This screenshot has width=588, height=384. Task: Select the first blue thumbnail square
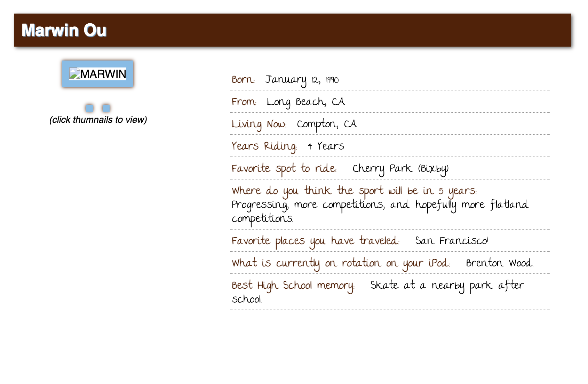pos(89,108)
